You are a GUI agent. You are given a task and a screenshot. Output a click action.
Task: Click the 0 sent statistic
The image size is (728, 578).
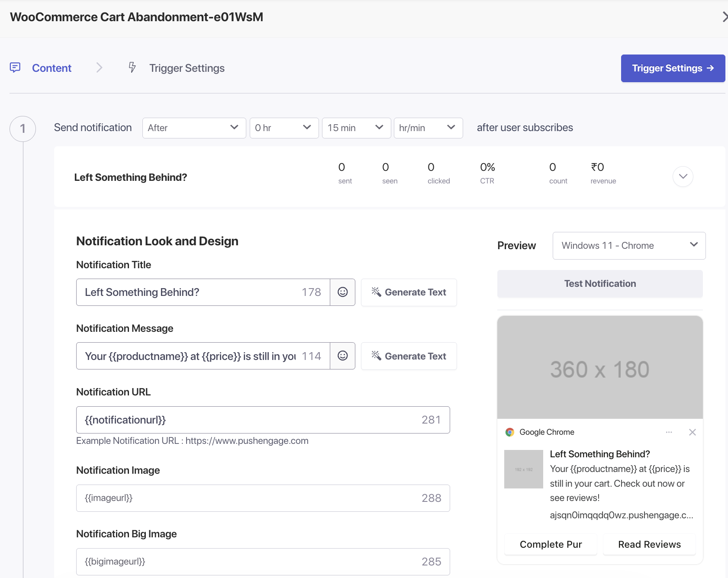(x=345, y=173)
